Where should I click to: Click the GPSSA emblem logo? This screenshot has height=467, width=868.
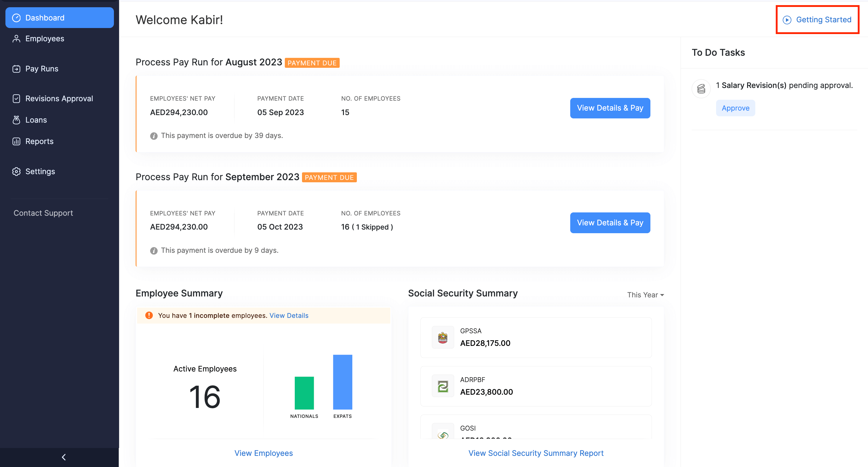click(442, 337)
